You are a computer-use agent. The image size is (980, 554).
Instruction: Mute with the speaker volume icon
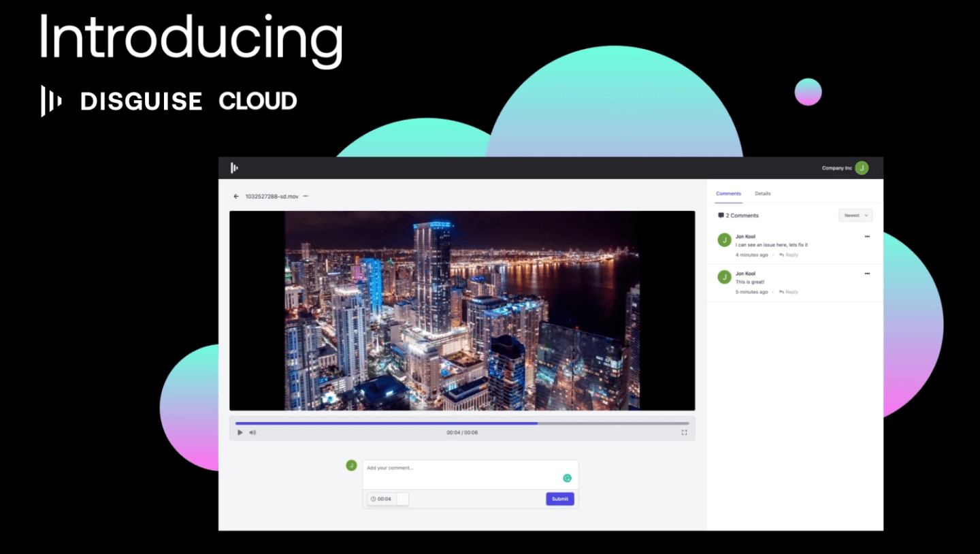(252, 432)
